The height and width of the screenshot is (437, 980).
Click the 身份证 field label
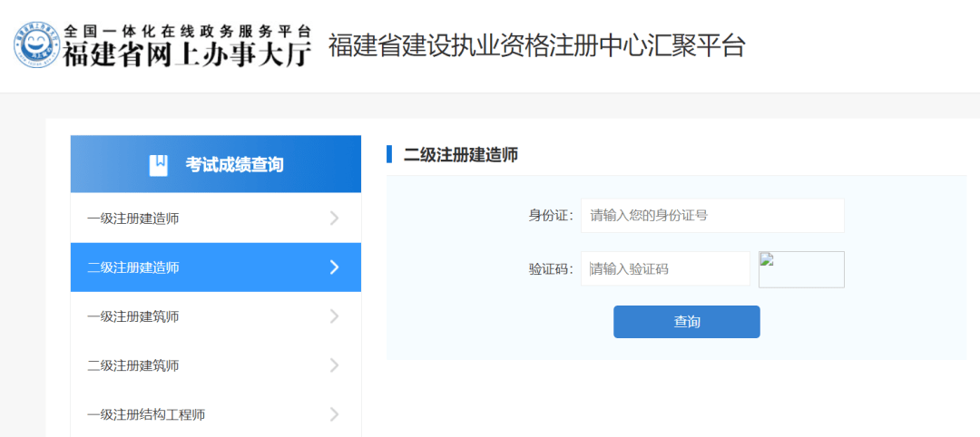(x=551, y=216)
